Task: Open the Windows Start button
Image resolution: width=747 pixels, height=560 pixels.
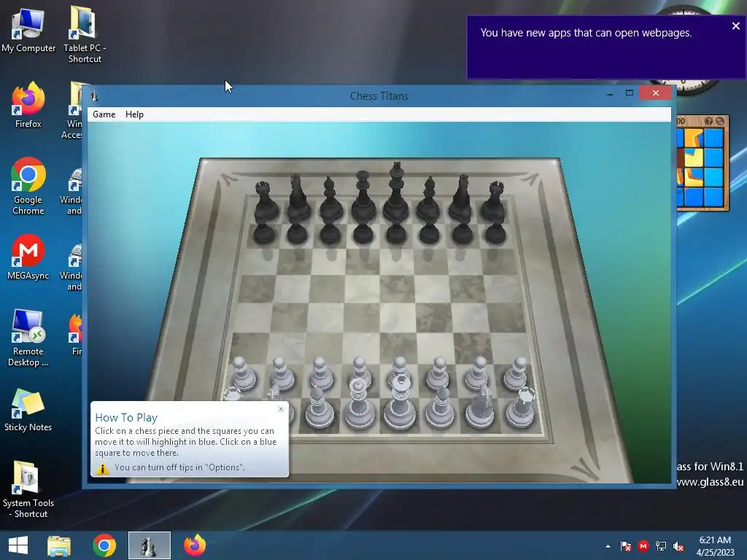Action: click(18, 545)
